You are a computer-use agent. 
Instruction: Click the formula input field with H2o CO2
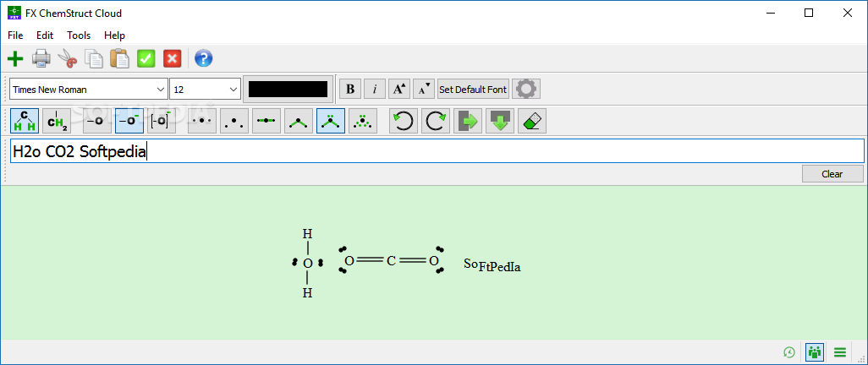pyautogui.click(x=437, y=151)
